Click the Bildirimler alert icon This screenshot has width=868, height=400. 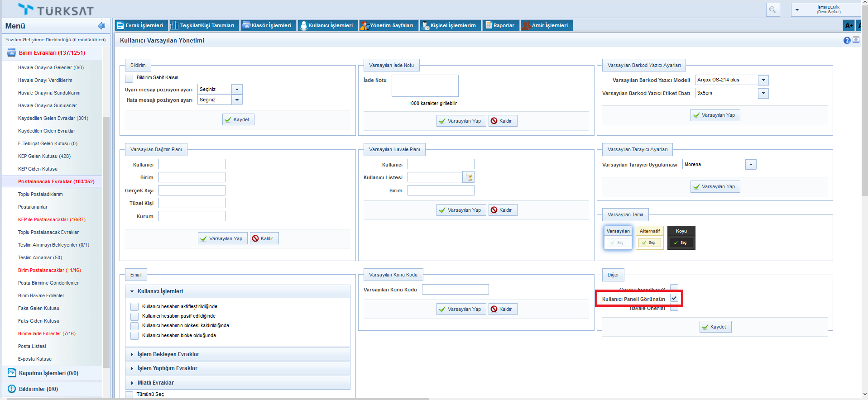pos(12,389)
